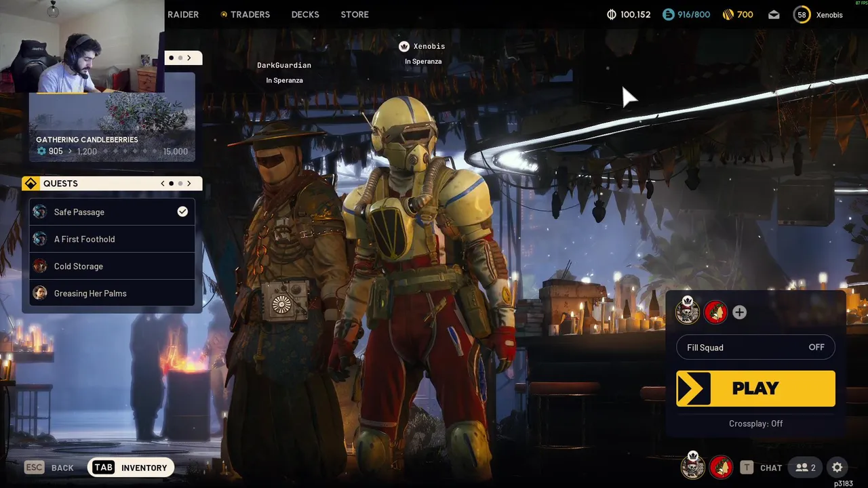The image size is (868, 488).
Task: Go to next event card above Gathering Candleberries
Action: [189, 58]
